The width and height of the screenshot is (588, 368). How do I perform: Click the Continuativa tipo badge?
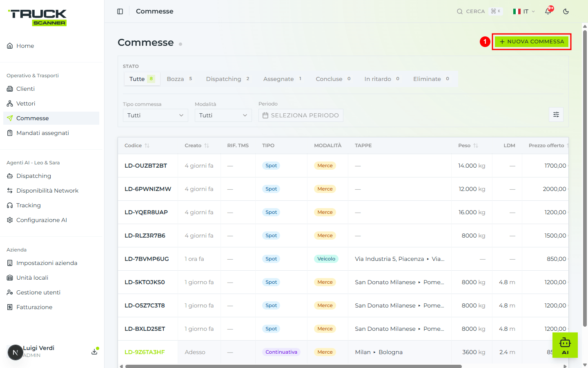[x=281, y=352]
